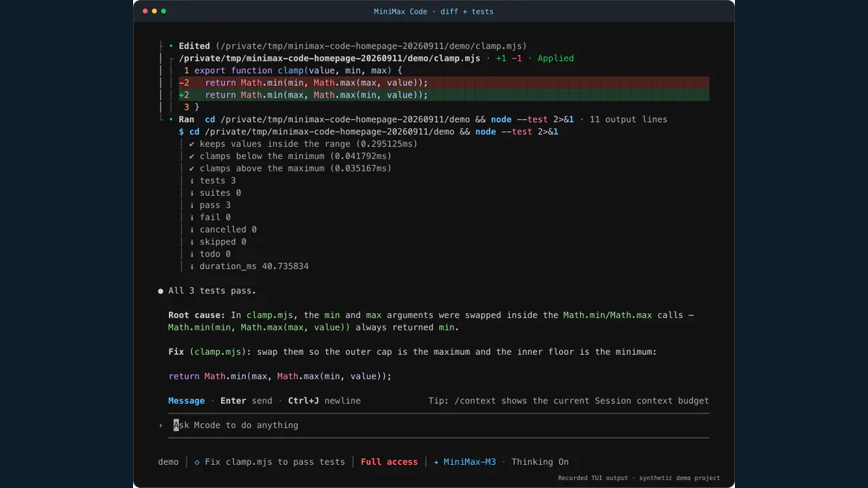The width and height of the screenshot is (868, 488).
Task: Click the diamond icon before 'Fix clamp.mjs'
Action: click(197, 462)
